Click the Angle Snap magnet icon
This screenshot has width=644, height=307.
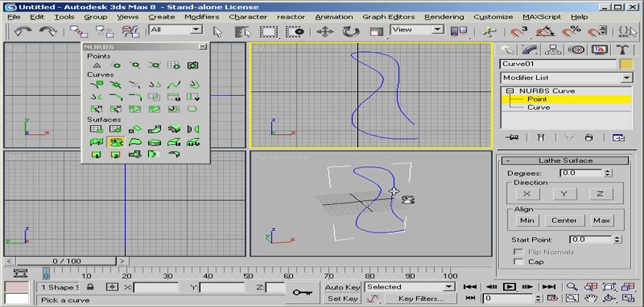(x=544, y=31)
